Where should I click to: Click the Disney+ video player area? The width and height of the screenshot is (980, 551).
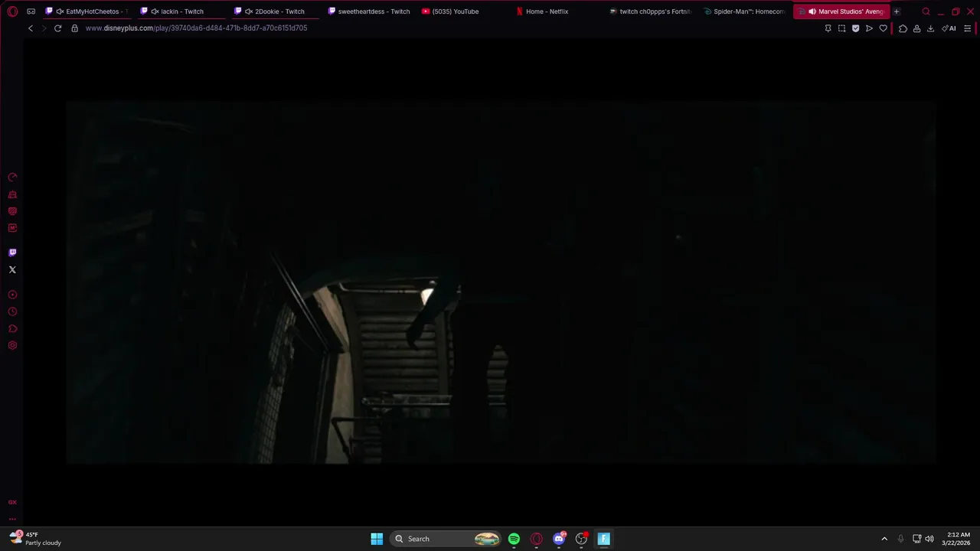501,282
